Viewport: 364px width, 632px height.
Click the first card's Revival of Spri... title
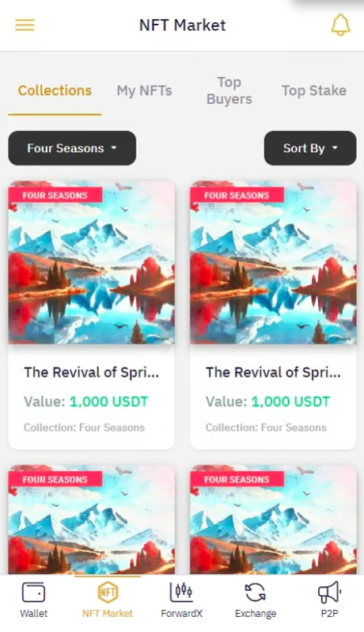pos(92,372)
